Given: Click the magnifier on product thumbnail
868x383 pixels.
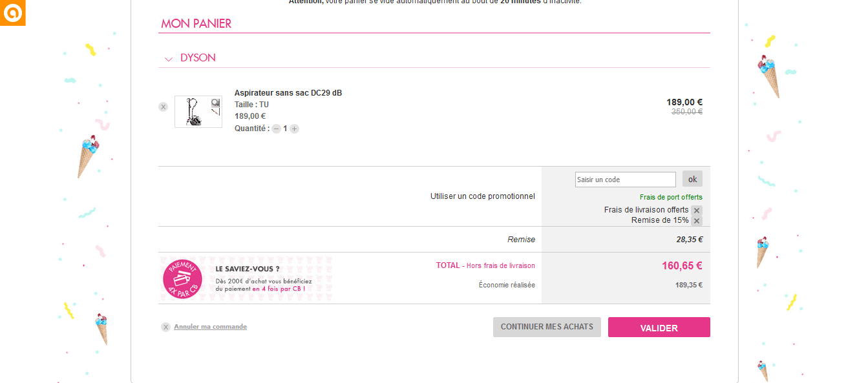Looking at the screenshot, I should tap(215, 102).
